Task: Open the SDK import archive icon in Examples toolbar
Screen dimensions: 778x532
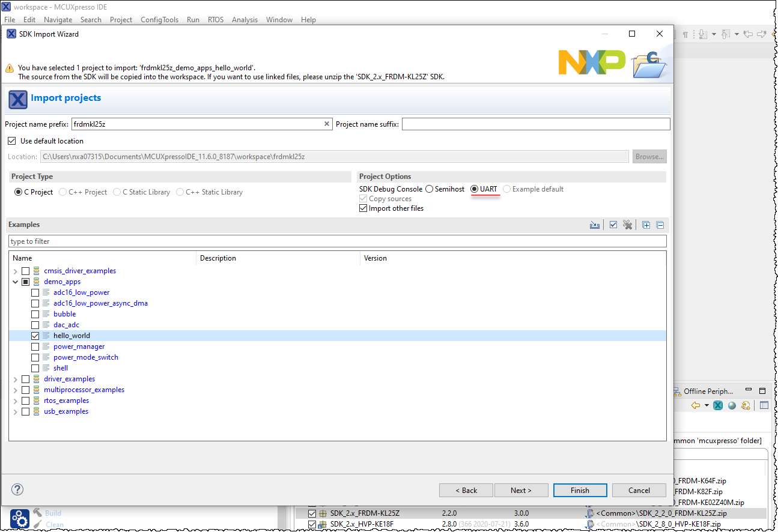Action: (595, 225)
